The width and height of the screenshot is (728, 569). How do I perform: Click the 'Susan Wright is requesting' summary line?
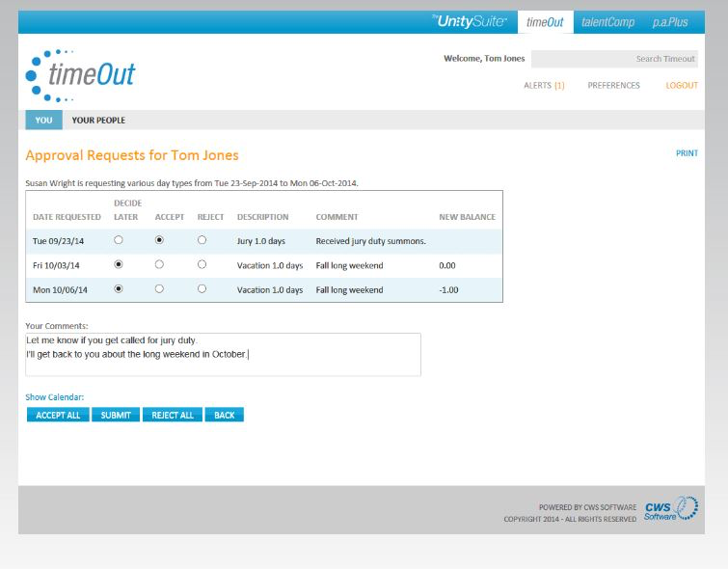point(192,183)
